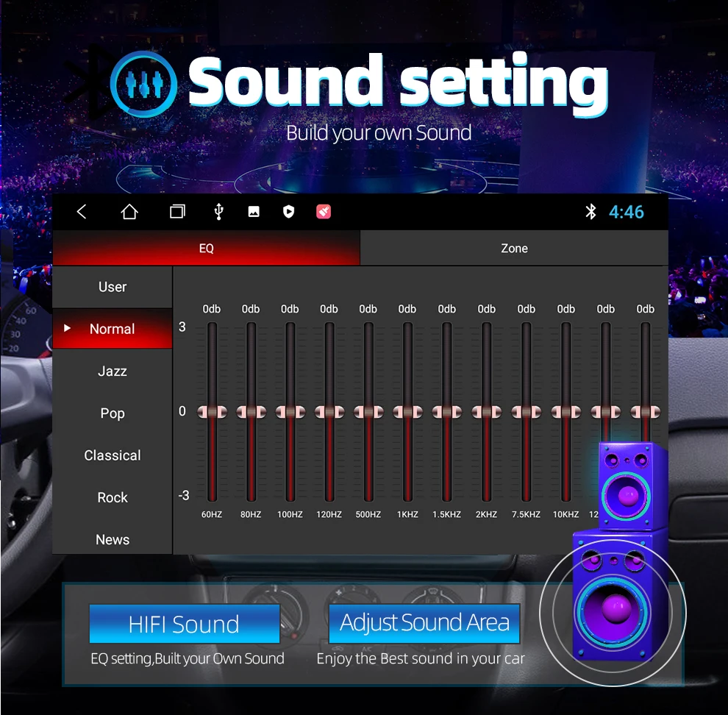Select the Classical preset
Viewport: 728px width, 715px height.
click(x=113, y=455)
